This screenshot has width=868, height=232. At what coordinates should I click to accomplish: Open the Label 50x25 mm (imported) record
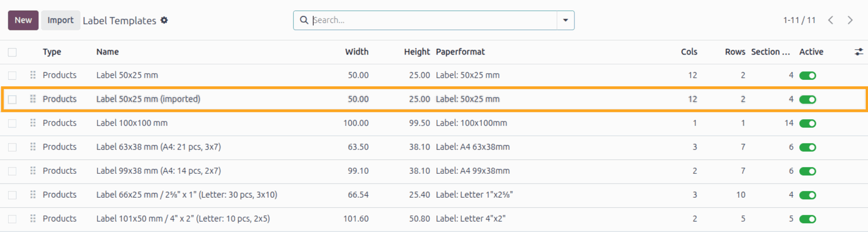coord(148,99)
